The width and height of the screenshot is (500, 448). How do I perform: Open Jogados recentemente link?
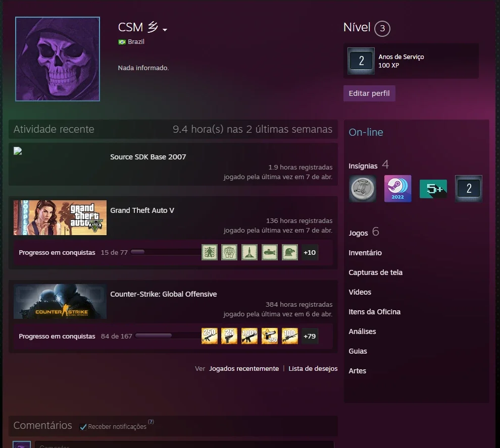tap(244, 368)
